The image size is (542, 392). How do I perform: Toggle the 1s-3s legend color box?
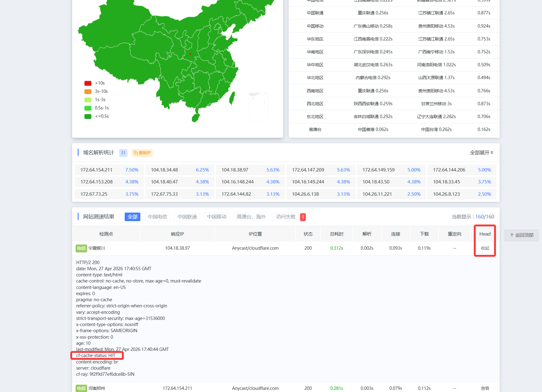(x=88, y=100)
